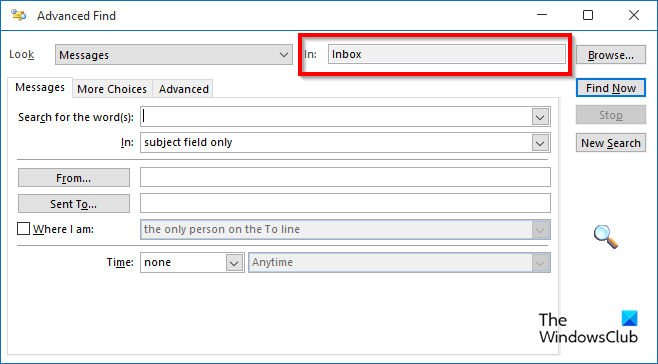
Task: Switch to the More Choices tab
Action: tap(112, 89)
